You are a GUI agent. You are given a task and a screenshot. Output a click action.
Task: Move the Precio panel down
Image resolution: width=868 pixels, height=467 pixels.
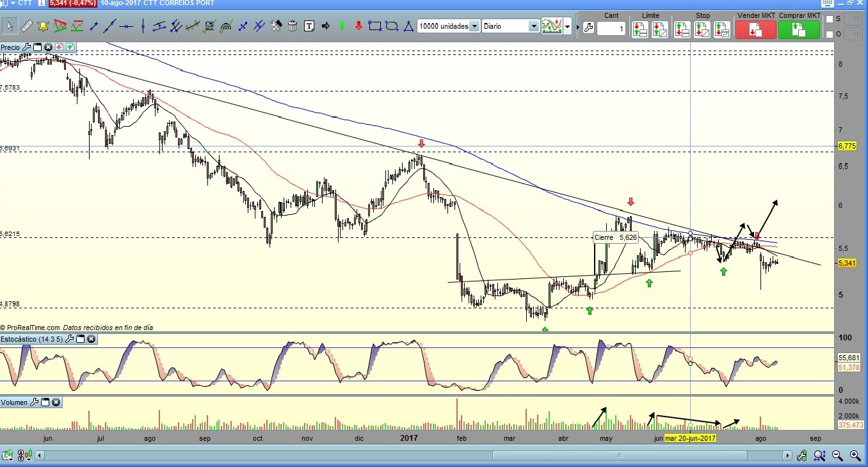(x=59, y=47)
